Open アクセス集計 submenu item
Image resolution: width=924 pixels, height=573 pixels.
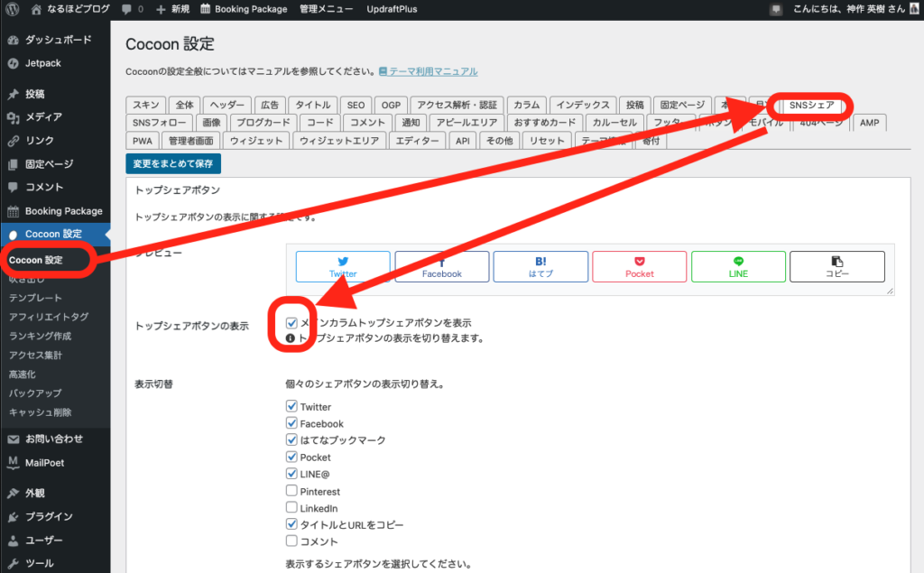pos(35,355)
